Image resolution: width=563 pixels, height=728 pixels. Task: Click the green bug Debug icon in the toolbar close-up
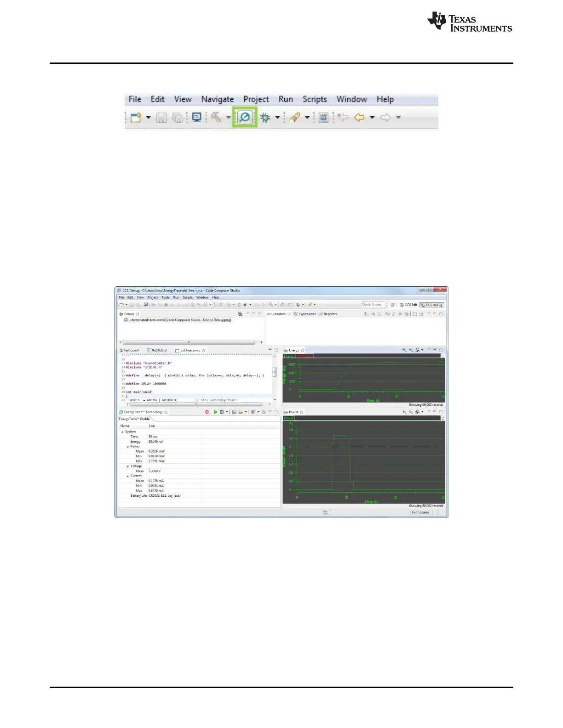pyautogui.click(x=265, y=118)
